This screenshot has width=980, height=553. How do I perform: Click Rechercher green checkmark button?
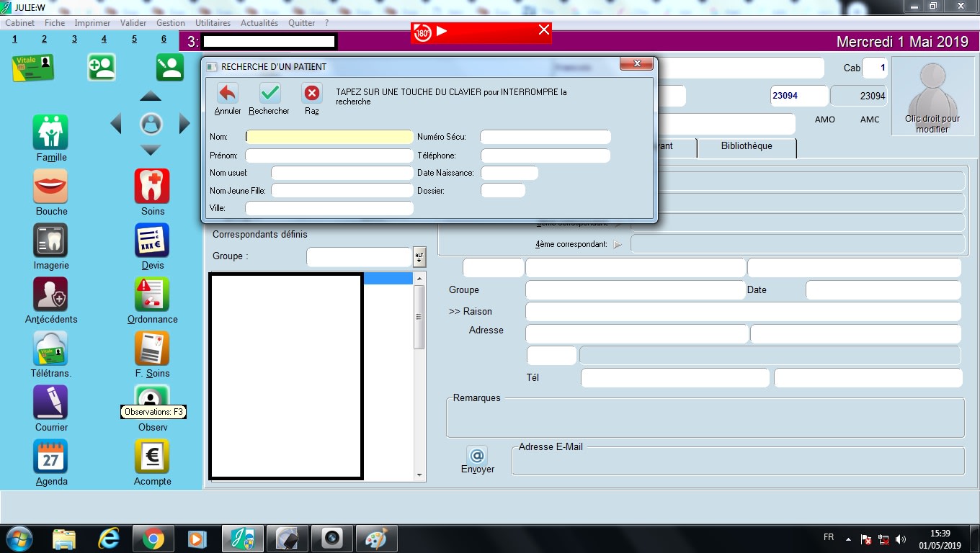[x=269, y=94]
